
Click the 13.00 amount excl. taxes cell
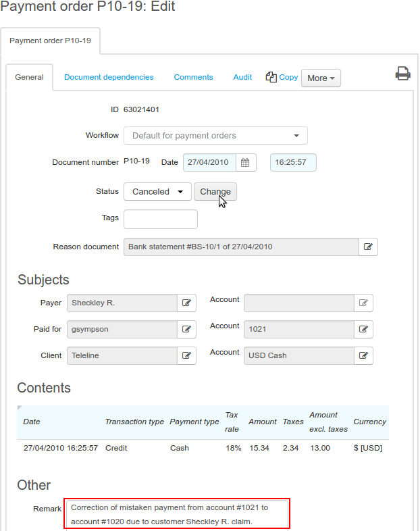[320, 449]
